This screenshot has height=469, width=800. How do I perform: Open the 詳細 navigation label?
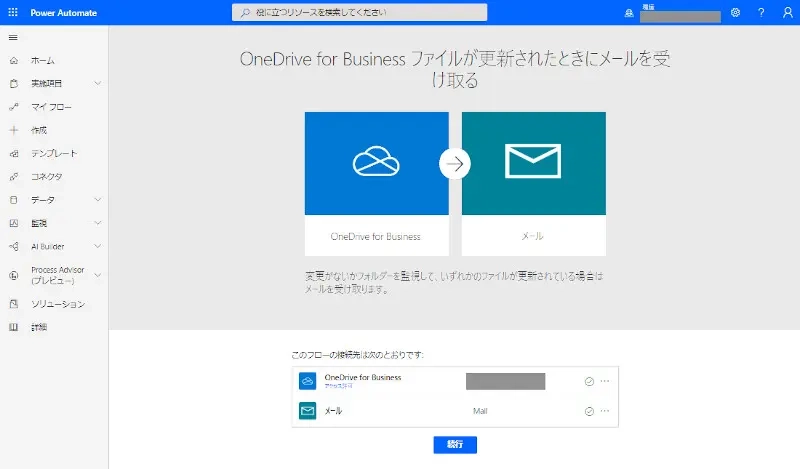[39, 327]
